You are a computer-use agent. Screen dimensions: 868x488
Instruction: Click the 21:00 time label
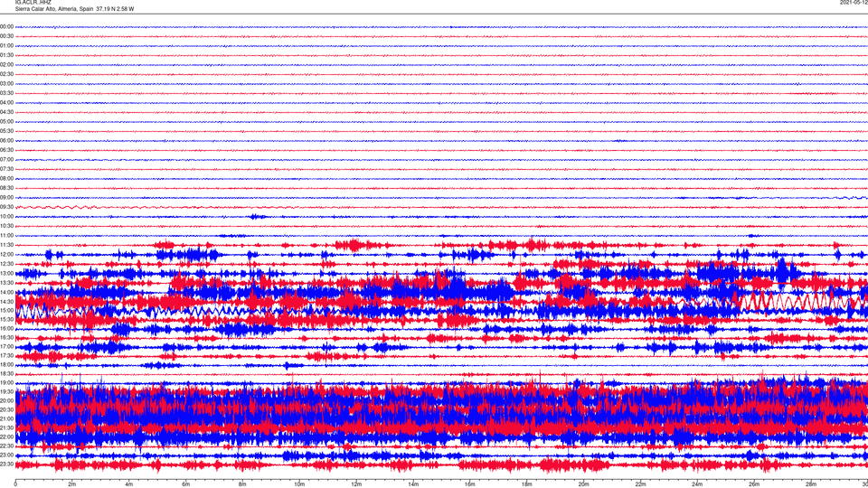coord(6,418)
